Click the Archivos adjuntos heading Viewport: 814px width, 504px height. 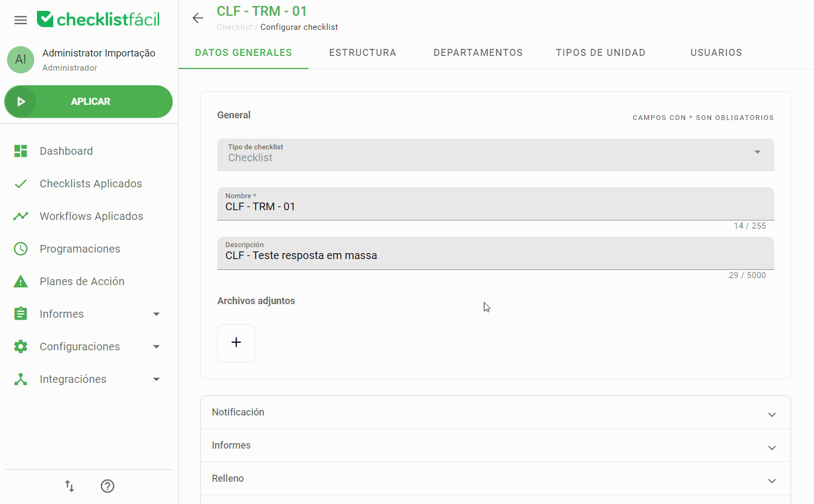(x=256, y=301)
